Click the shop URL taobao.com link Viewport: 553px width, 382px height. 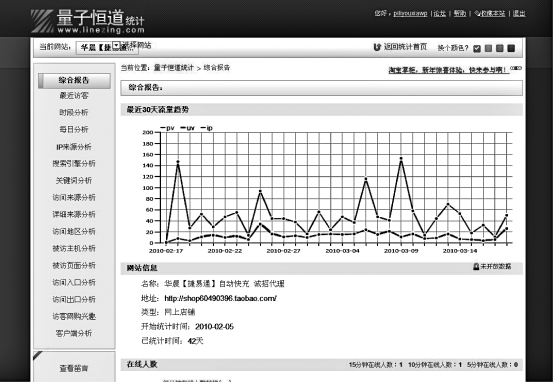point(220,298)
